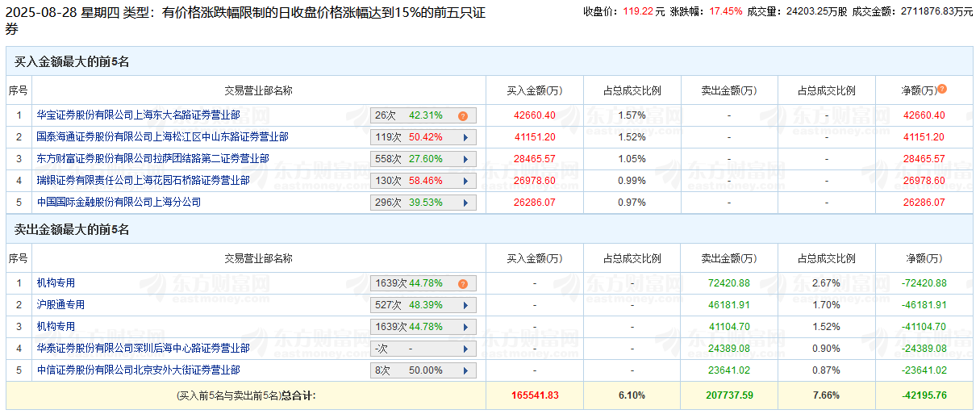980x414 pixels.
Task: Click the blue arrow next to 296次 39.53%
Action: tap(465, 203)
